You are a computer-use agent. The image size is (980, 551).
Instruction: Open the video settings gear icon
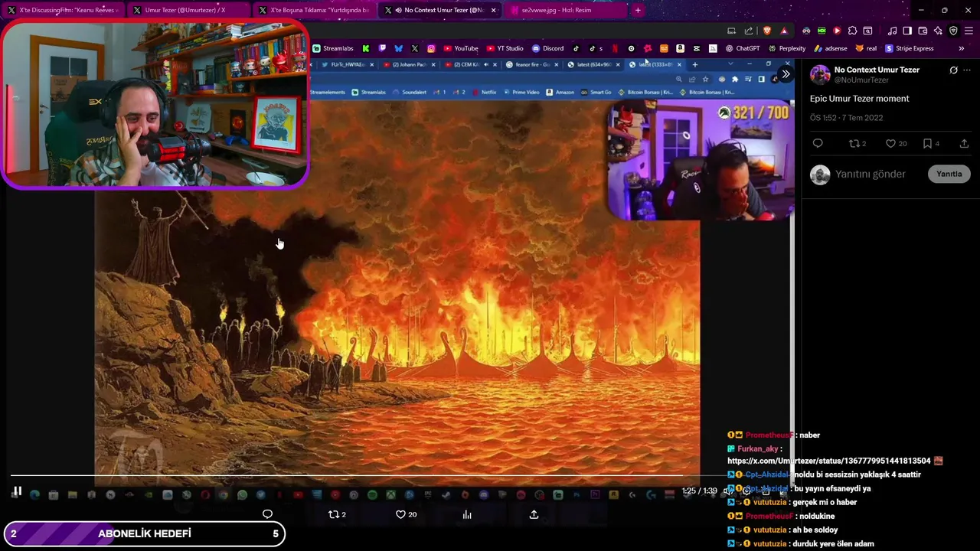click(x=746, y=491)
